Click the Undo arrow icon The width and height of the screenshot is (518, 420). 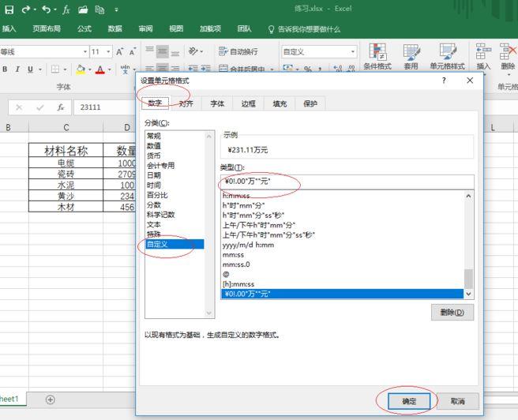coord(47,9)
